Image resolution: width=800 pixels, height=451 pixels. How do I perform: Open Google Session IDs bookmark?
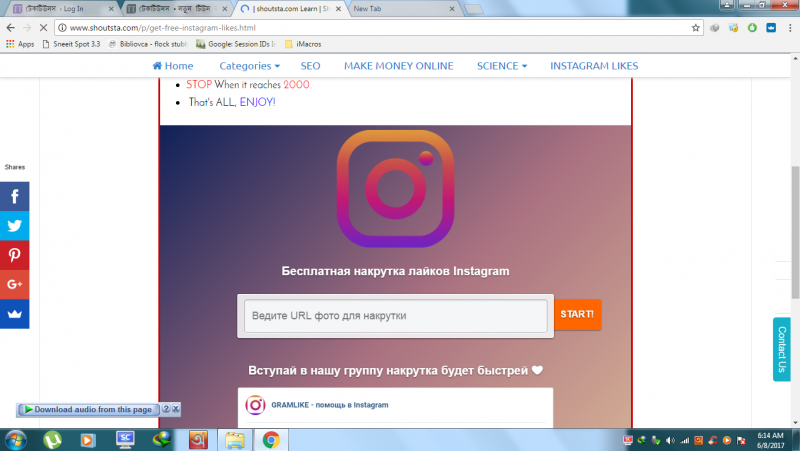coord(237,44)
